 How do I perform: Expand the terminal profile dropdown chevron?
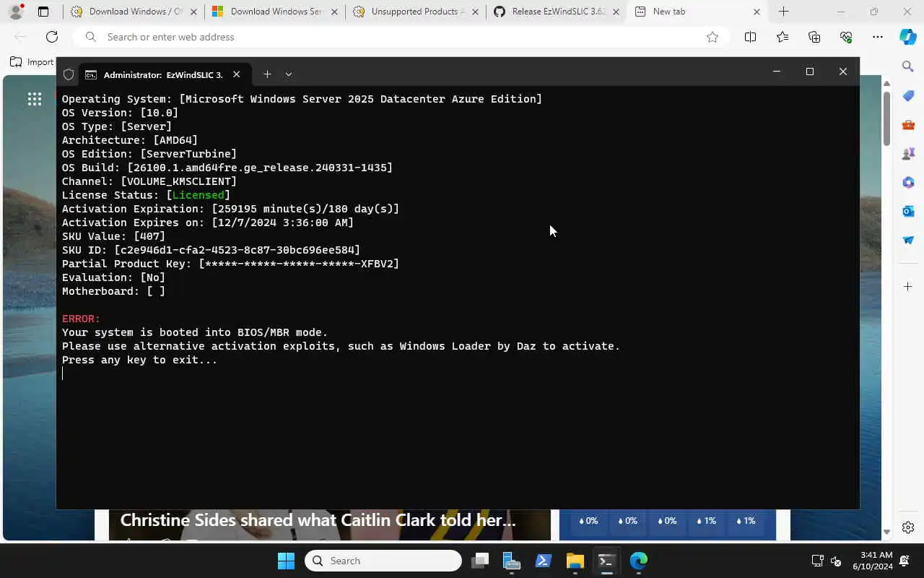(x=289, y=74)
